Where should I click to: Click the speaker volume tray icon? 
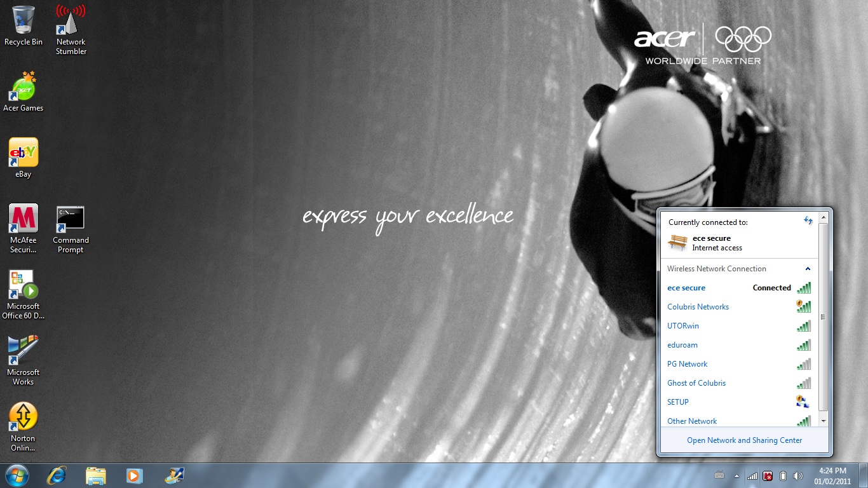(798, 475)
